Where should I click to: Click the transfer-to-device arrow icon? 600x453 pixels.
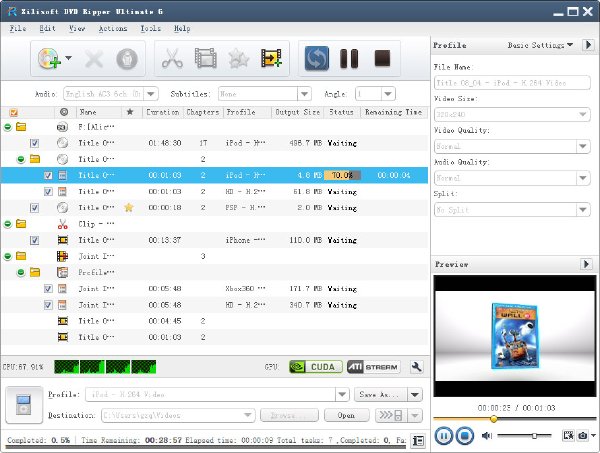tap(392, 415)
